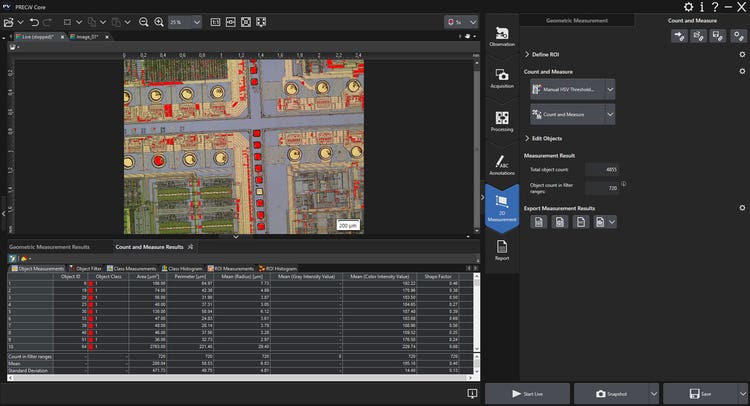The width and height of the screenshot is (750, 406).
Task: Open Count and Measure settings gear
Action: pyautogui.click(x=741, y=71)
